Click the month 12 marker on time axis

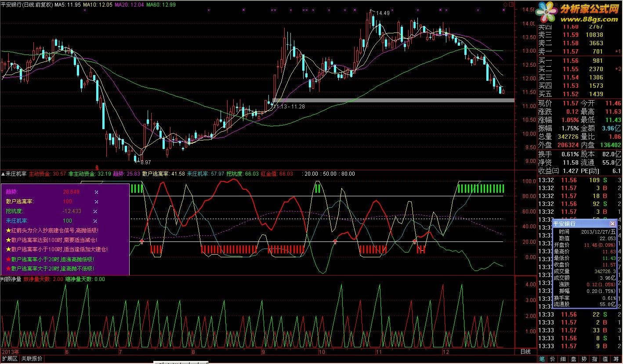coord(446,352)
